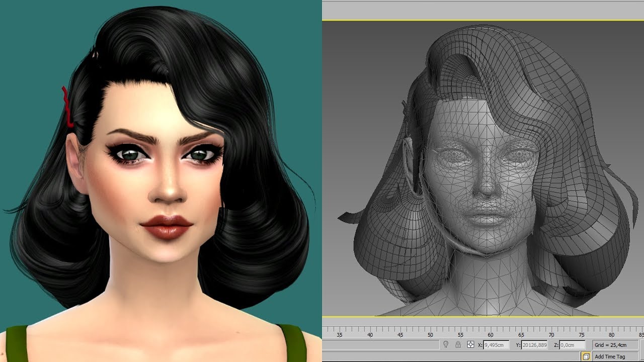This screenshot has height=362, width=644.
Task: Click the X coordinate input field
Action: pyautogui.click(x=496, y=345)
